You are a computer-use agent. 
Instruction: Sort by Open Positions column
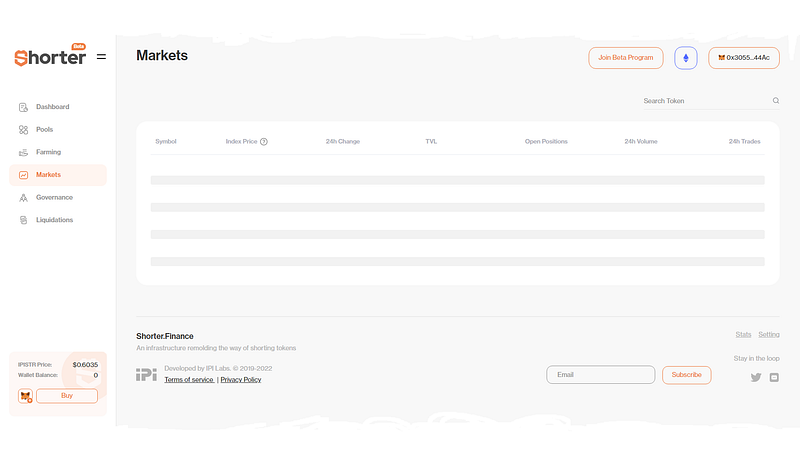pos(546,141)
